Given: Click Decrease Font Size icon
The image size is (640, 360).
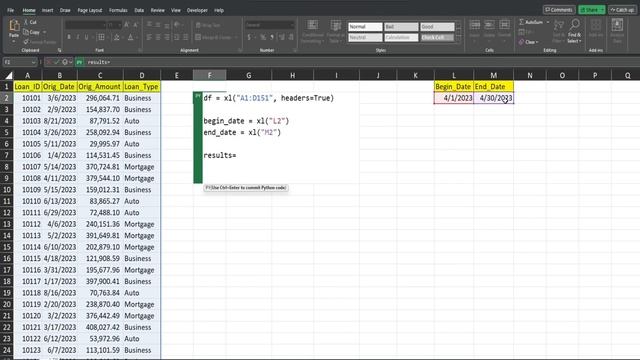Looking at the screenshot, I should 136,25.
